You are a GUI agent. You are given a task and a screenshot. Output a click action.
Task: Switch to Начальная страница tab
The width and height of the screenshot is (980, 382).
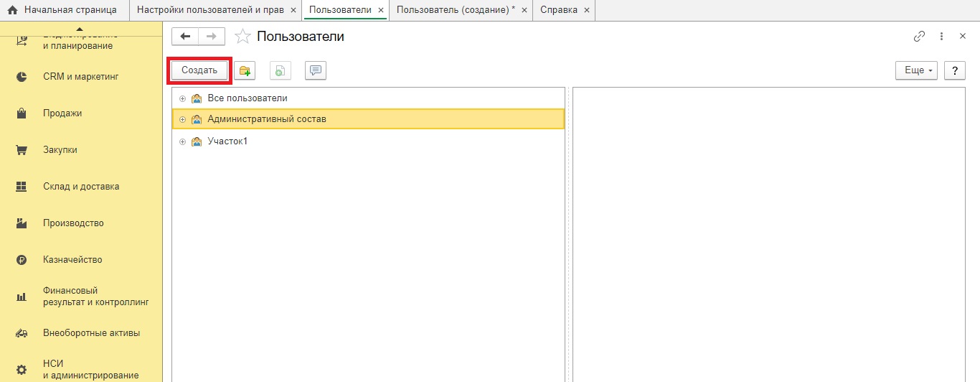(x=65, y=10)
